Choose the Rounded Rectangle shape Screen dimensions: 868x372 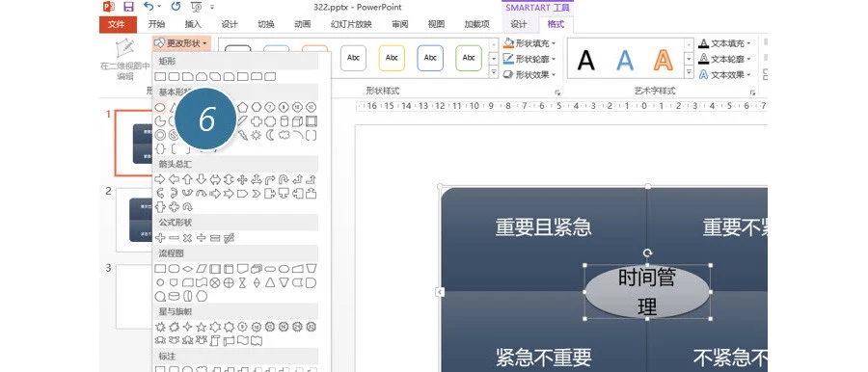point(174,76)
